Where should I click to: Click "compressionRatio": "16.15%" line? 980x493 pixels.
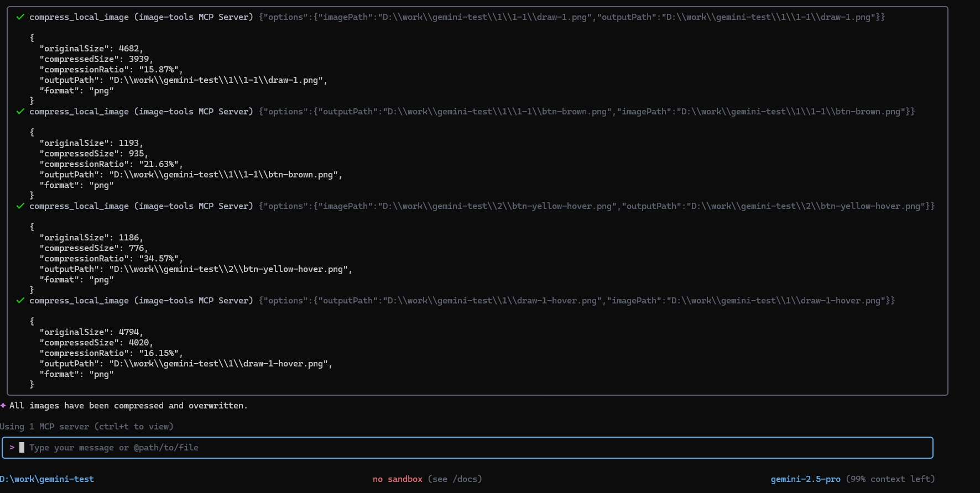(111, 353)
